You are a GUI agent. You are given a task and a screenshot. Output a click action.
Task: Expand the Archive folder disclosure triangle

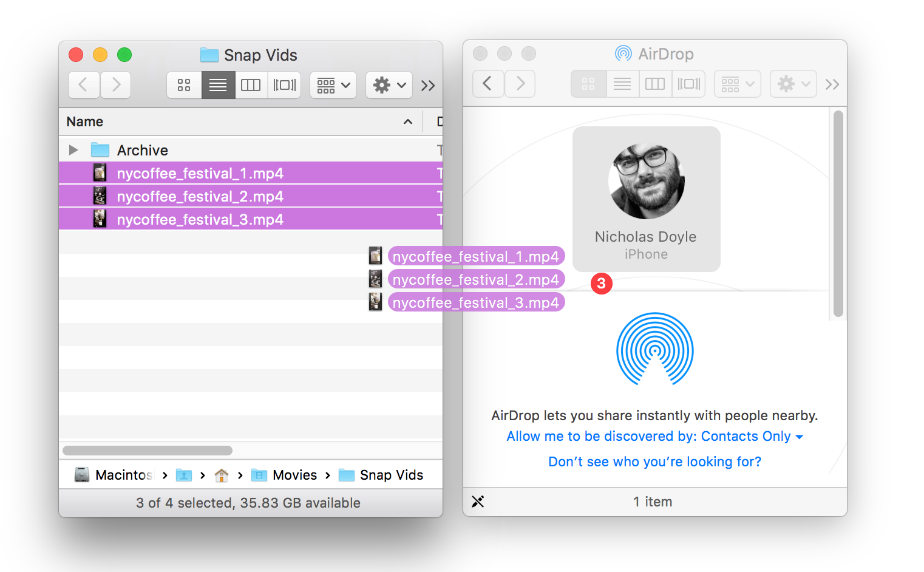(x=73, y=150)
